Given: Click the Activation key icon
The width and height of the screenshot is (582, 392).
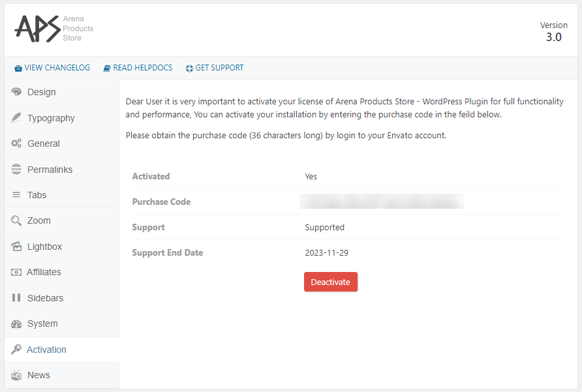Looking at the screenshot, I should click(16, 350).
